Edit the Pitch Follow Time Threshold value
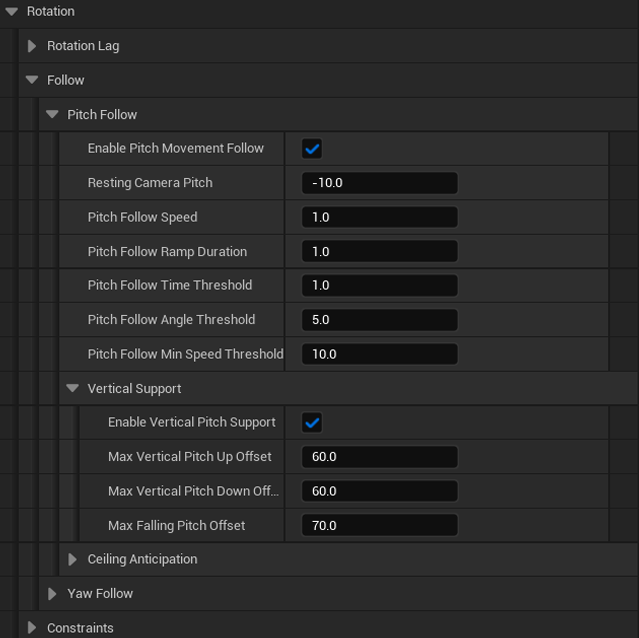 (379, 286)
